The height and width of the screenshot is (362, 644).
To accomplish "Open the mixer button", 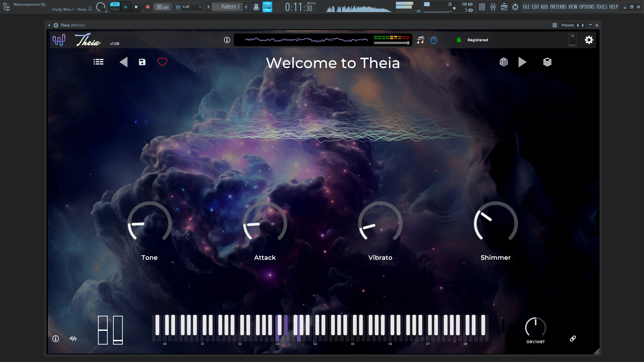I will [x=493, y=7].
